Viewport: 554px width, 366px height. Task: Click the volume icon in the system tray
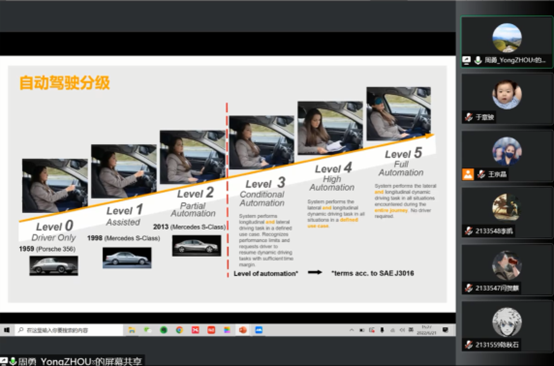[x=402, y=330]
